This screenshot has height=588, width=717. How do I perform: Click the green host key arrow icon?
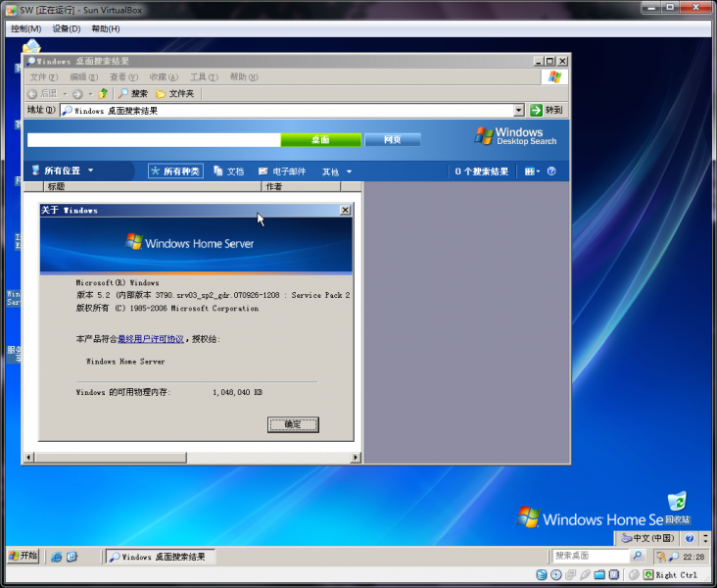click(x=648, y=574)
